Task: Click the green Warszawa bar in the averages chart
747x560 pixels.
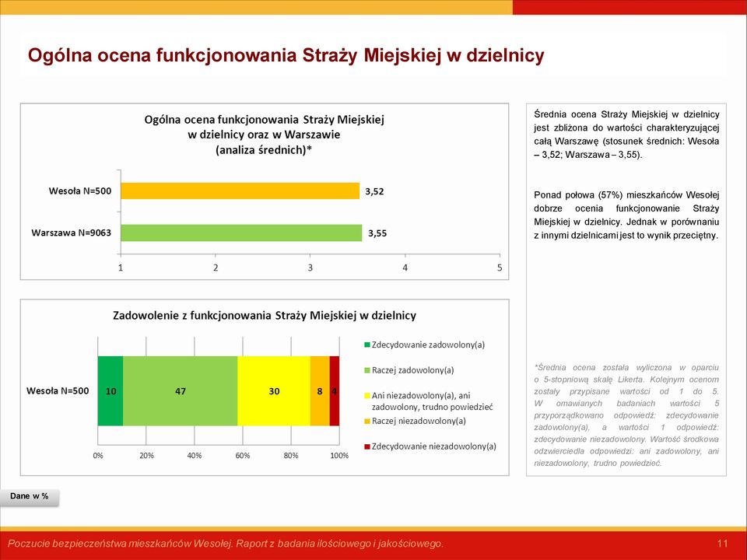Action: [x=241, y=233]
